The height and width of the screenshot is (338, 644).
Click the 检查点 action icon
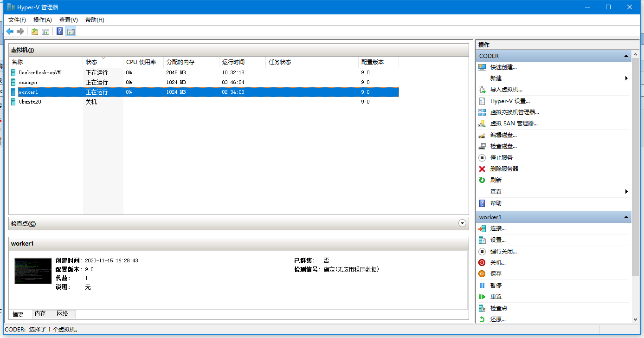click(x=482, y=308)
